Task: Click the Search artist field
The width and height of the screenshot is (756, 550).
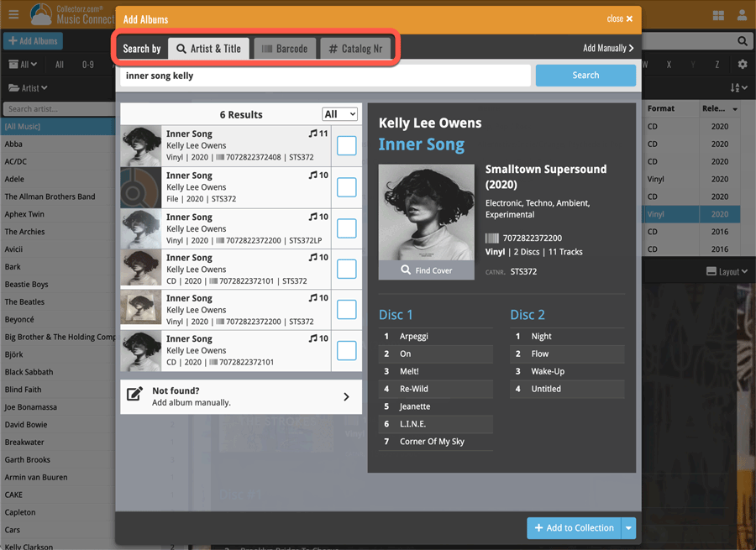Action: pos(59,109)
